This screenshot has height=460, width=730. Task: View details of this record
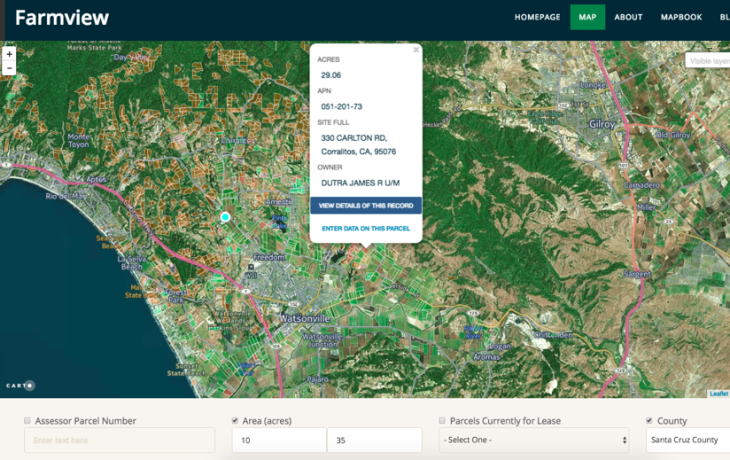coord(366,205)
